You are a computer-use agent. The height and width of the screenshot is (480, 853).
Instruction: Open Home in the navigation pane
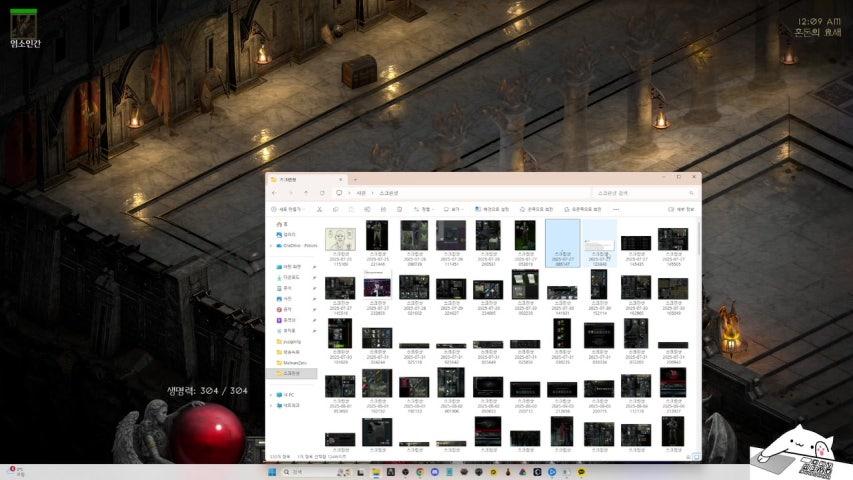[284, 224]
